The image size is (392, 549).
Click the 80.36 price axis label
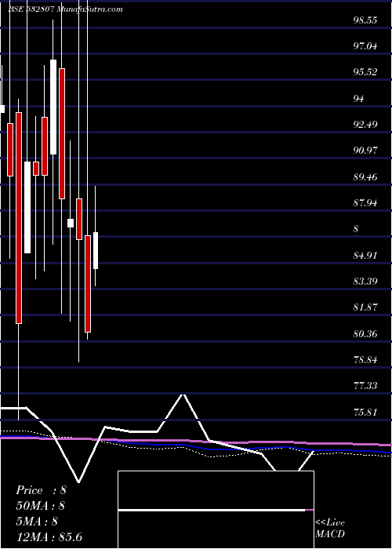(365, 334)
